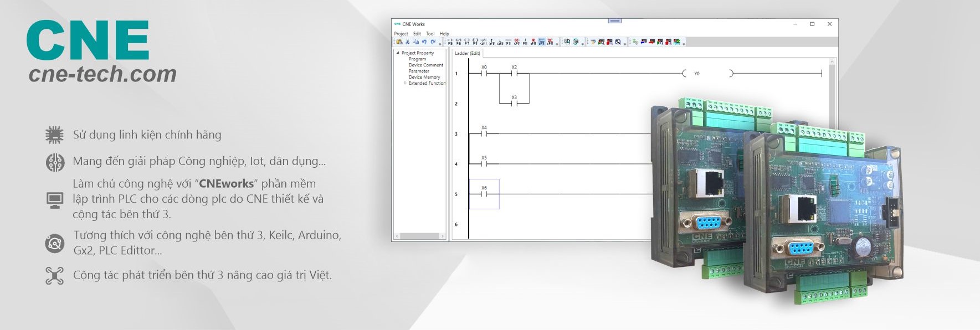The image size is (980, 330).
Task: Select Program in the project tree
Action: 417,59
